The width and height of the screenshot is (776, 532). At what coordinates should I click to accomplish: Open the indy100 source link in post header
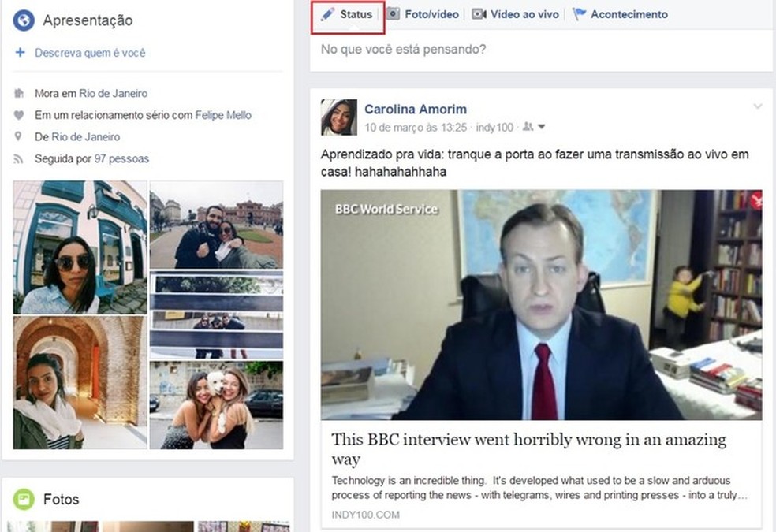click(x=494, y=128)
